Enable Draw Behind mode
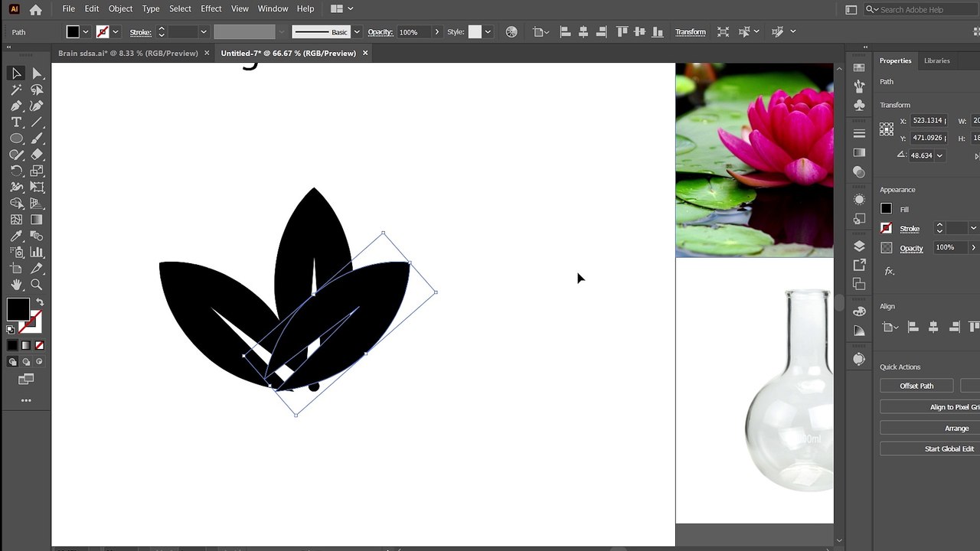The width and height of the screenshot is (980, 551). [x=26, y=362]
